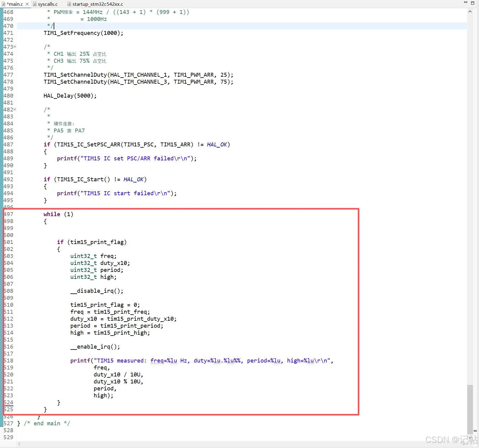The height and width of the screenshot is (448, 479).
Task: Collapse comment block at line 482
Action: click(15, 109)
